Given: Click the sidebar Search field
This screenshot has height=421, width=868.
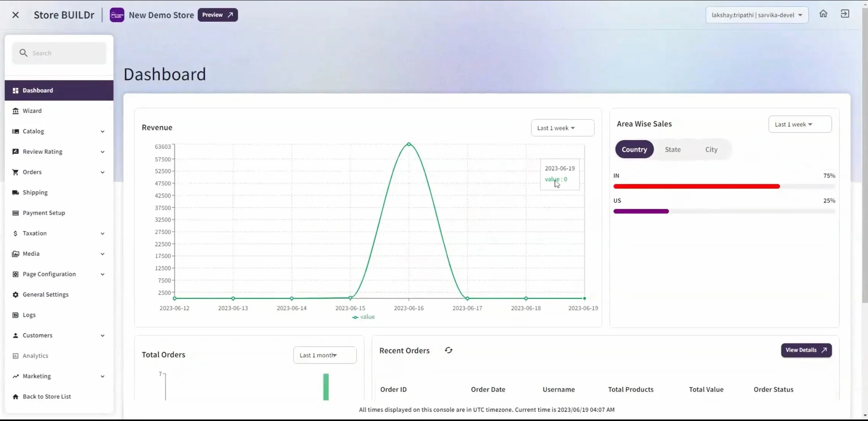Looking at the screenshot, I should pyautogui.click(x=59, y=53).
